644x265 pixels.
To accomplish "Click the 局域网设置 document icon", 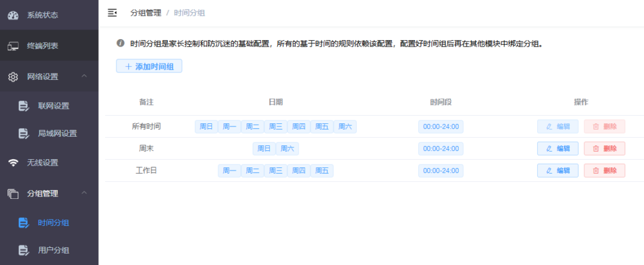I will pos(24,133).
